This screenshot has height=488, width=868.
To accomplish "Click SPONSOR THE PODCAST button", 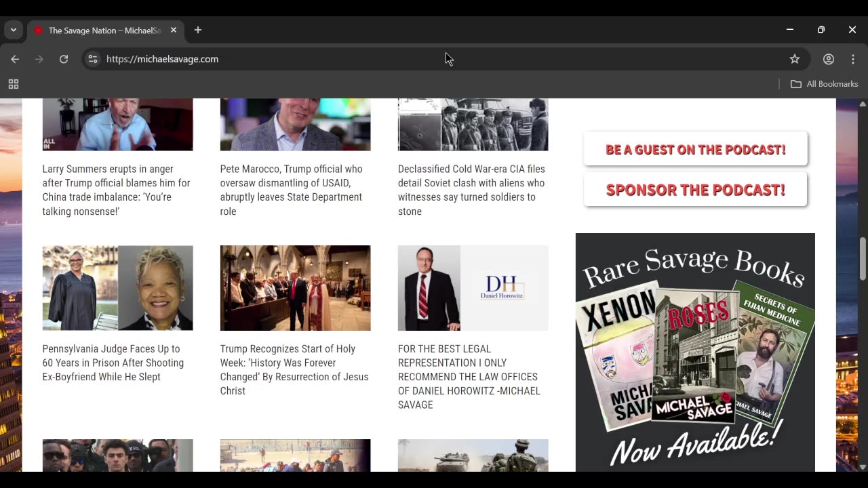I will [x=695, y=190].
